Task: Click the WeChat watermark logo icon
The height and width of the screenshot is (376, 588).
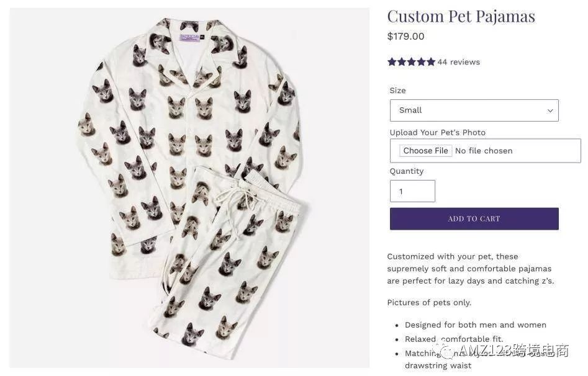Action: pos(448,351)
